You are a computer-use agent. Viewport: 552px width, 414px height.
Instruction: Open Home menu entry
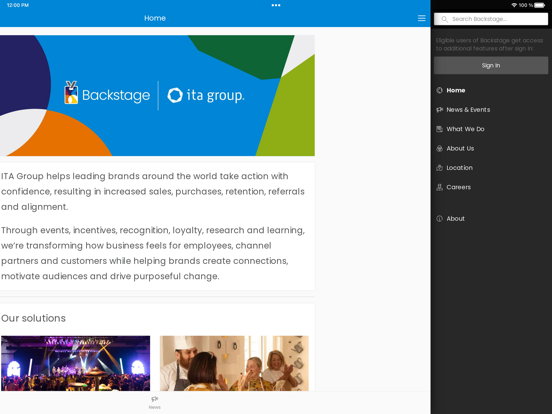pos(456,90)
